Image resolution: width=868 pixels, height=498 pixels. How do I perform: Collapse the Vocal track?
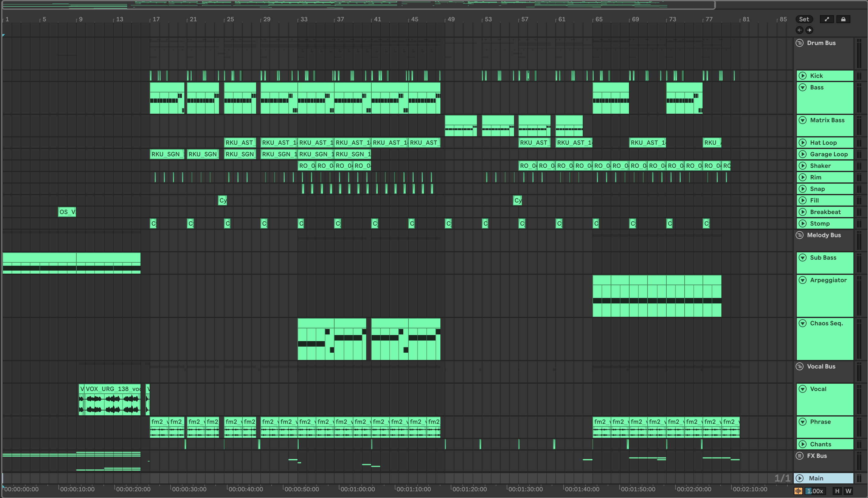(802, 389)
